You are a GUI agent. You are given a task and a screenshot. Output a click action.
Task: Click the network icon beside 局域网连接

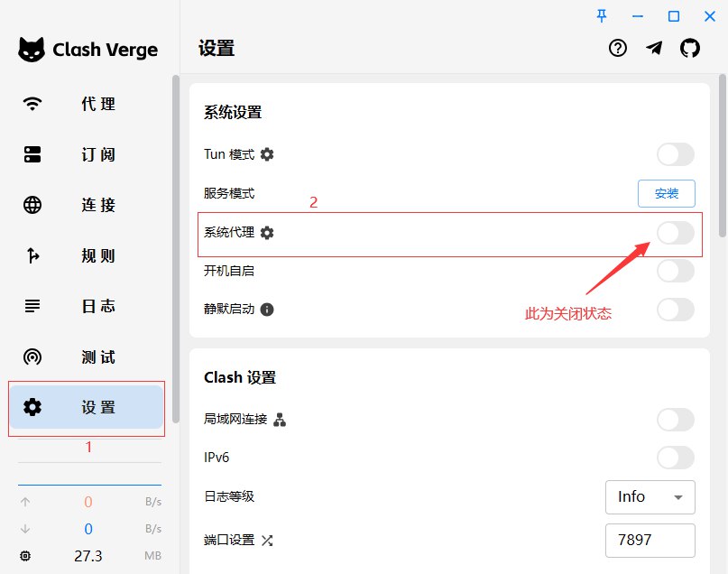coord(280,420)
